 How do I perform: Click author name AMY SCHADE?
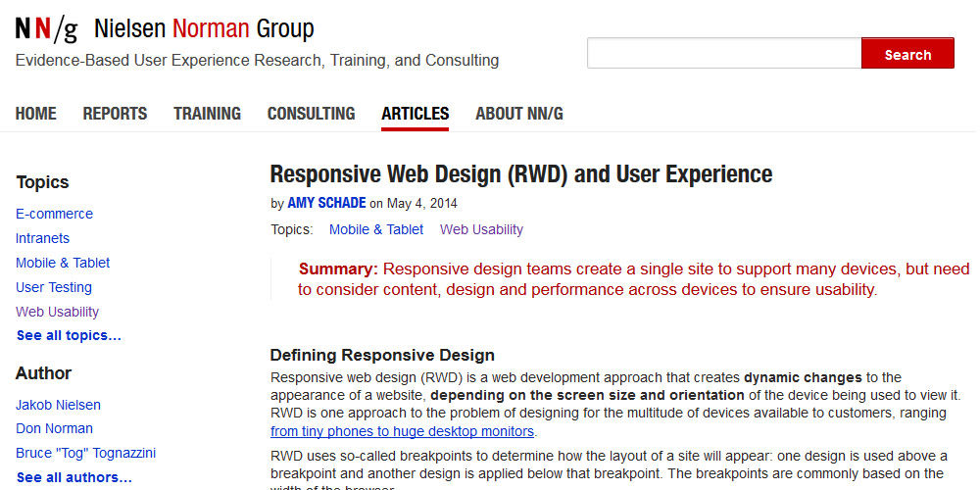click(326, 204)
